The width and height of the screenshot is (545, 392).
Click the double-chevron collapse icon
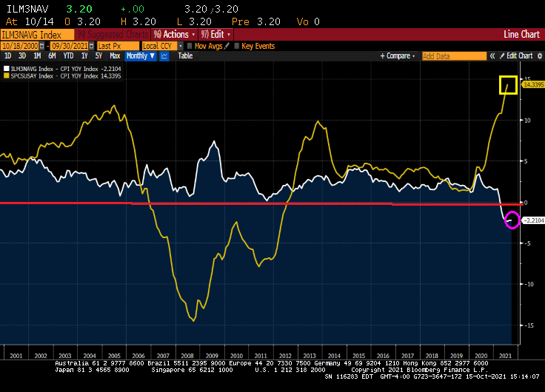click(x=492, y=56)
